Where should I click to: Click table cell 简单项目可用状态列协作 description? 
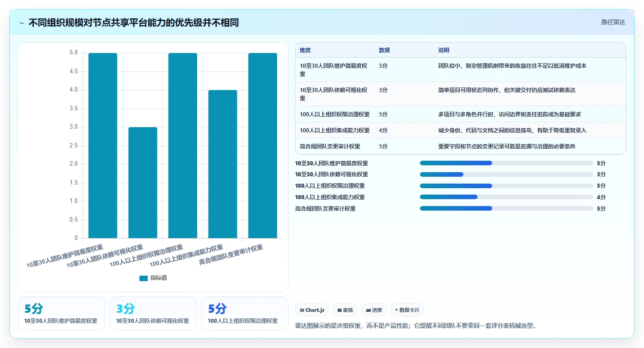[507, 90]
